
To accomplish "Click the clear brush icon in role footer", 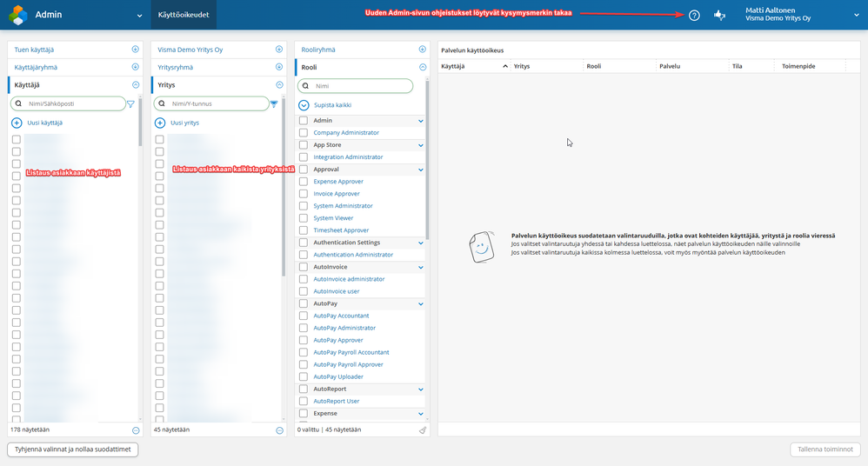I will [423, 430].
